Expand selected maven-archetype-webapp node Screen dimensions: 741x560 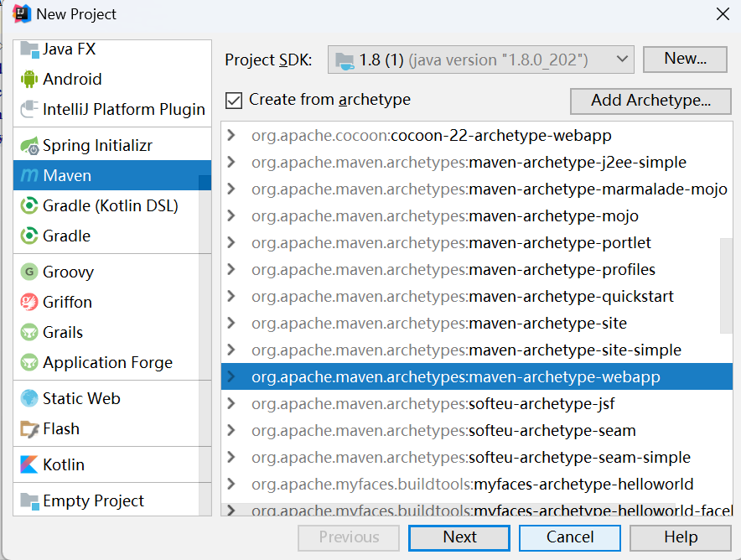tap(231, 377)
